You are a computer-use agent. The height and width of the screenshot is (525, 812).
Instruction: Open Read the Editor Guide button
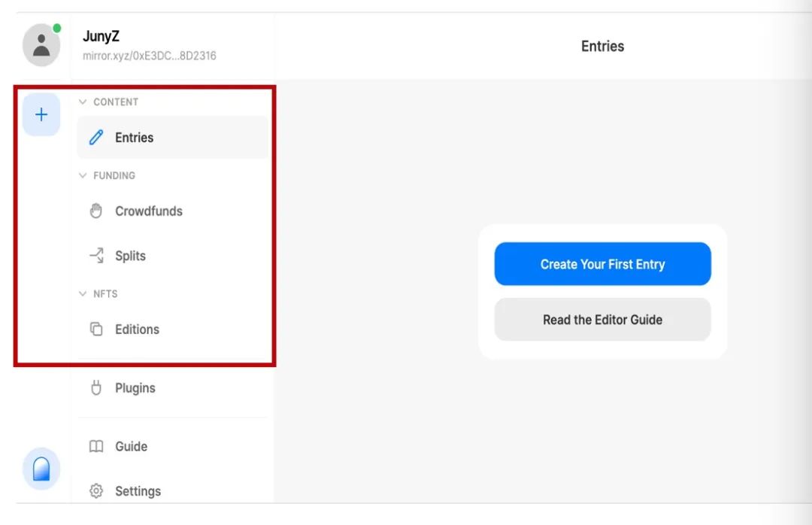602,320
